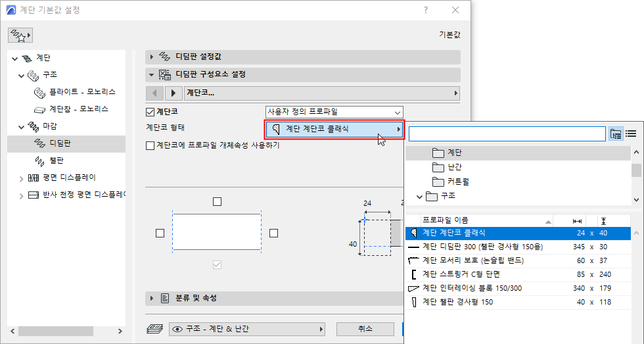Image resolution: width=644 pixels, height=344 pixels.
Task: Sort by profile height column icon
Action: tap(603, 221)
